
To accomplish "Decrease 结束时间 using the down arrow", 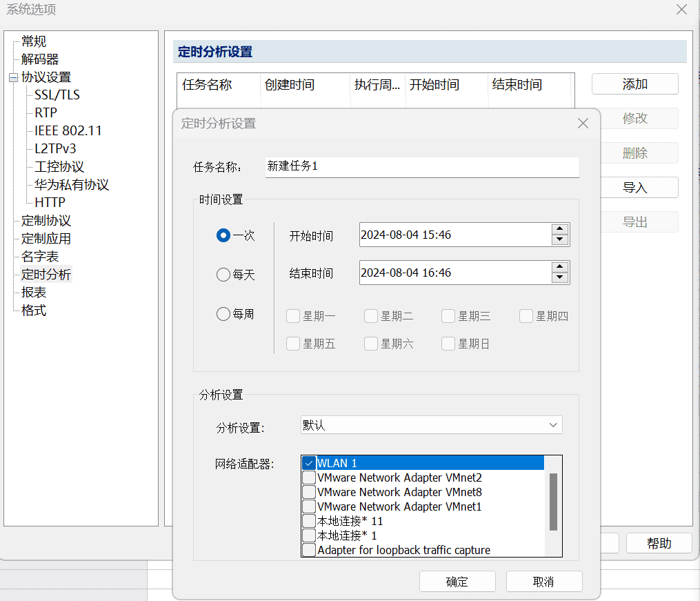I will tap(560, 278).
